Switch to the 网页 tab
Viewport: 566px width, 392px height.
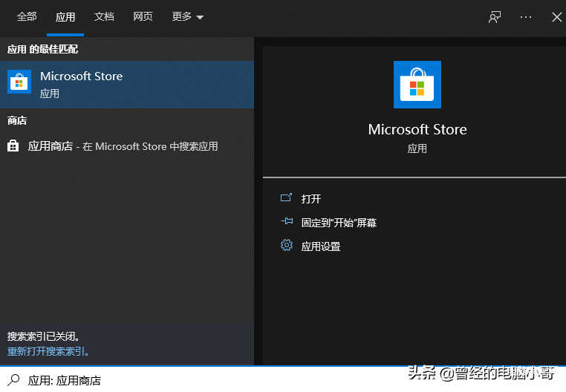[x=143, y=16]
